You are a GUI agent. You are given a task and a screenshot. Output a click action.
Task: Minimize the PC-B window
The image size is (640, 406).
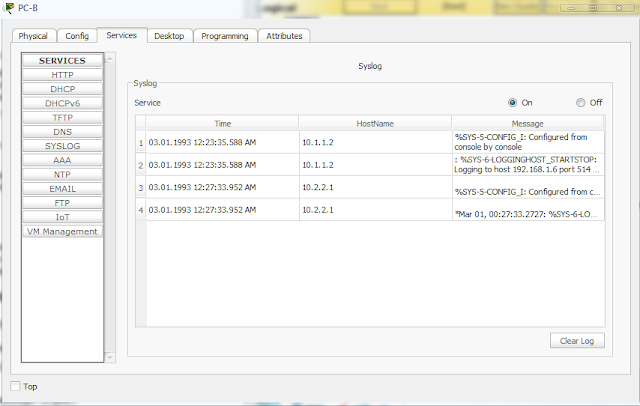(x=571, y=8)
